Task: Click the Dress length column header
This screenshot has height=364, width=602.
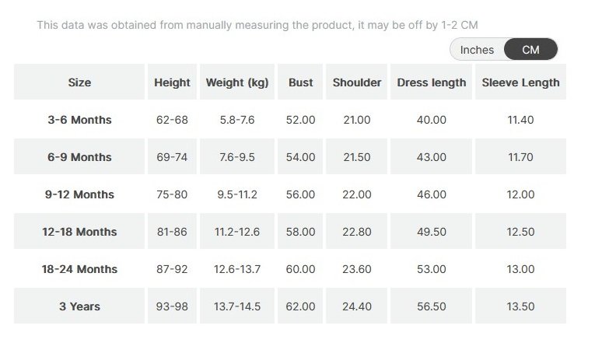Action: pyautogui.click(x=432, y=82)
